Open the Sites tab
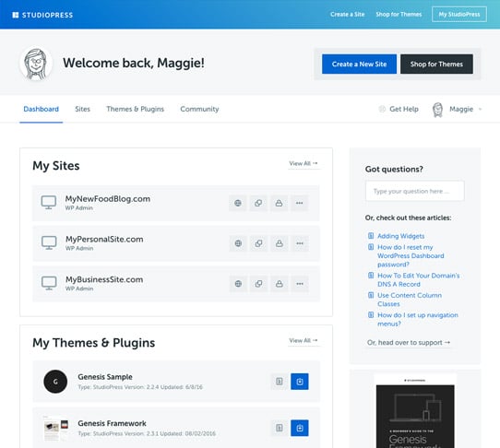Screen dimensions: 500x448 [x=83, y=109]
